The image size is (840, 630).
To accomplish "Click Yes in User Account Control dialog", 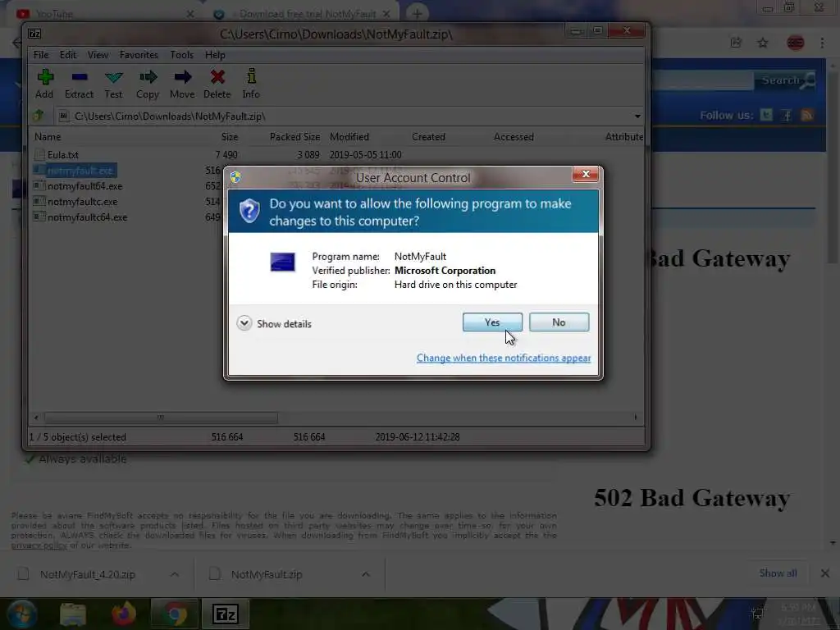I will click(x=492, y=322).
